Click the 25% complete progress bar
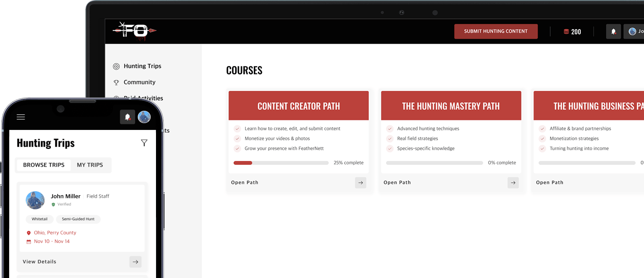 [x=281, y=163]
